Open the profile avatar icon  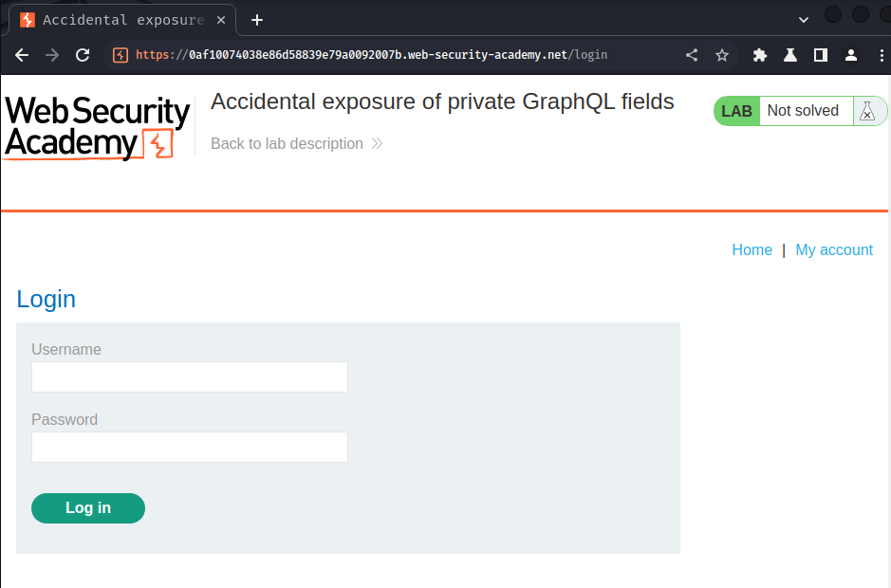[850, 55]
